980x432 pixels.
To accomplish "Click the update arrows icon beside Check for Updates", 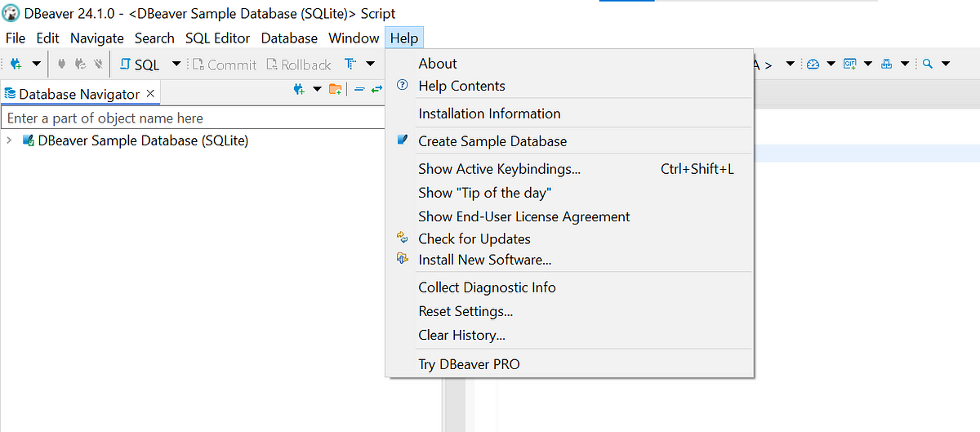I will 402,237.
